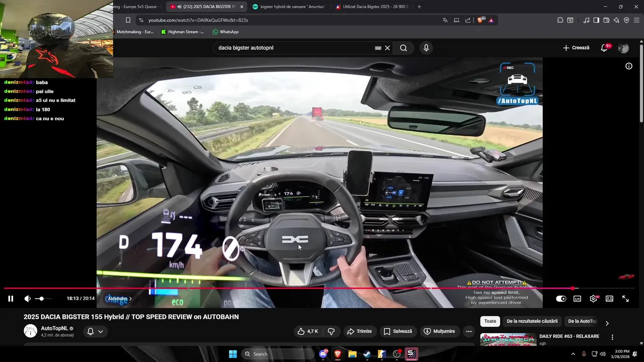This screenshot has width=644, height=362.
Task: Open Brave Shields lion icon
Action: tap(480, 20)
